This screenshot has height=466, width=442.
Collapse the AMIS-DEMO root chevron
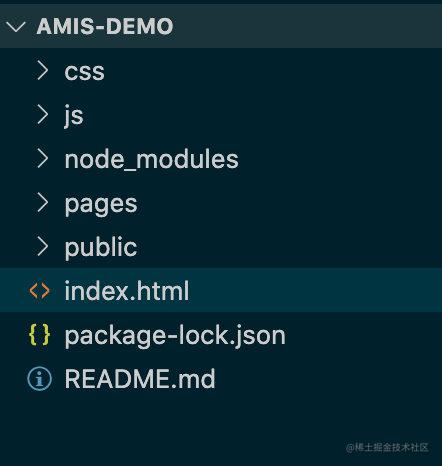point(16,26)
